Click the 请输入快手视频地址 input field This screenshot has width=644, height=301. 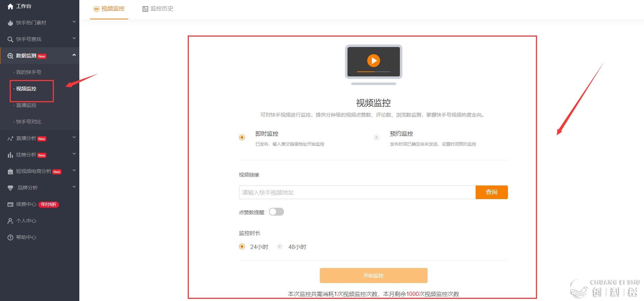[x=357, y=192]
